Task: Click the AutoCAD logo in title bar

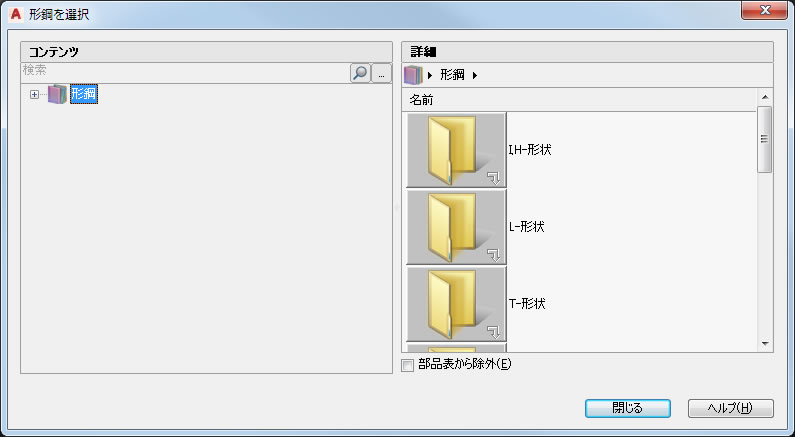Action: 16,14
